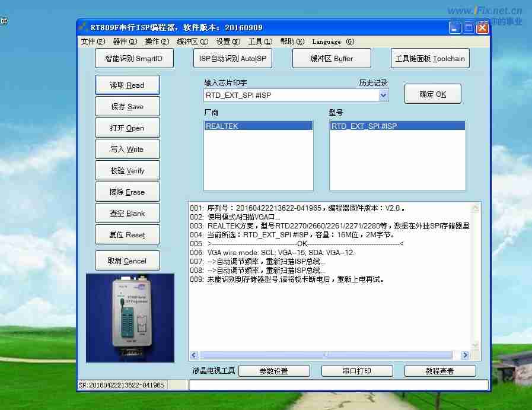
Task: Run ISP自动识别 AutoISP detection
Action: [x=232, y=58]
